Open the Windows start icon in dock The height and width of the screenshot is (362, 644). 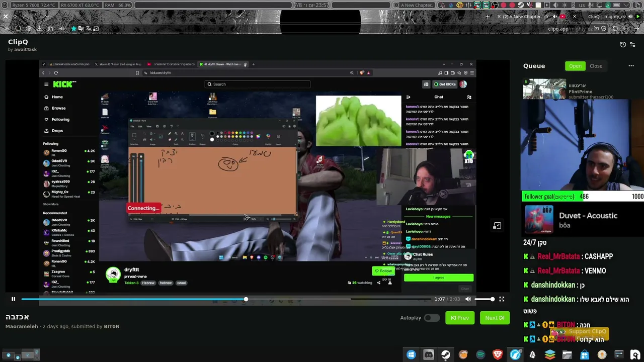[411, 355]
